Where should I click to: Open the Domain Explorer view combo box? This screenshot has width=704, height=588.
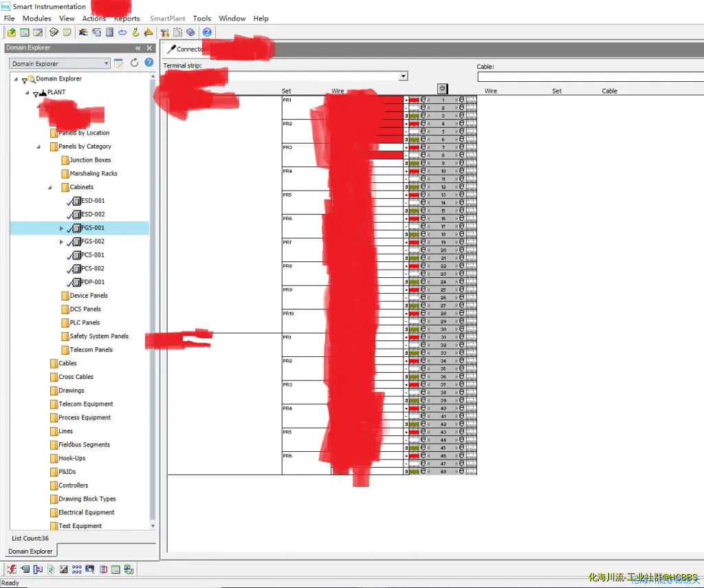click(x=59, y=63)
